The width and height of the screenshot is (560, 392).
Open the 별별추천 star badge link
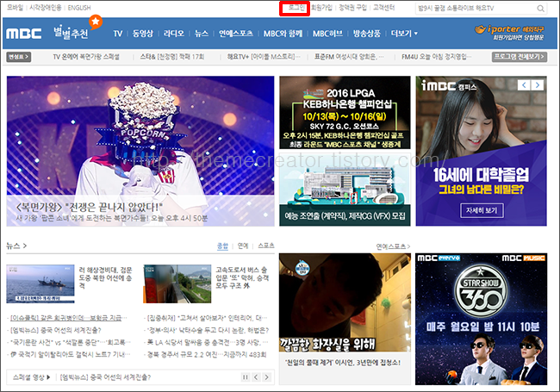[x=78, y=28]
